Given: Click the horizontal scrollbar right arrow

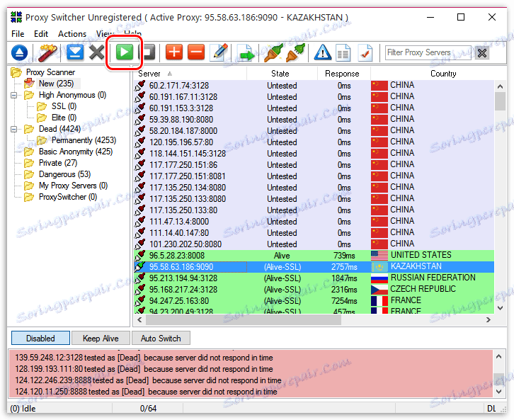Looking at the screenshot, I should [489, 319].
